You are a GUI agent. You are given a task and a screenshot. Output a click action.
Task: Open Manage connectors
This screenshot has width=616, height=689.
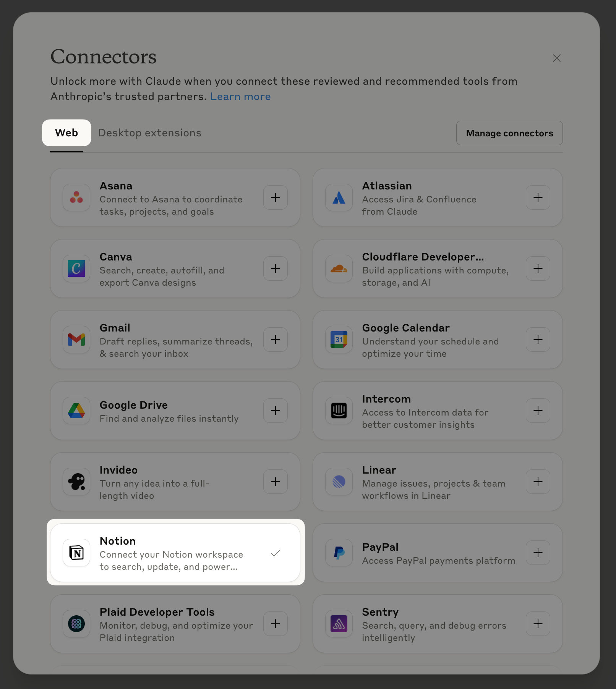509,133
